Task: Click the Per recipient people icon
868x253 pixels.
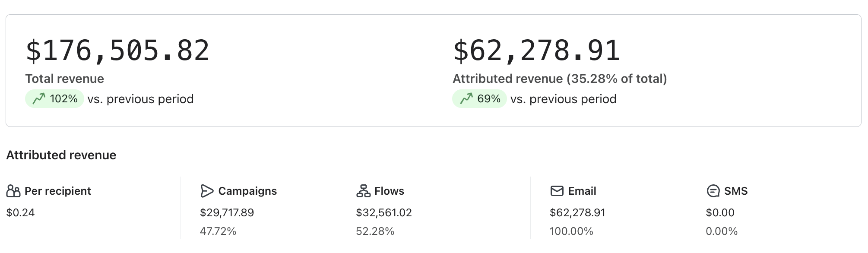Action: (x=13, y=191)
